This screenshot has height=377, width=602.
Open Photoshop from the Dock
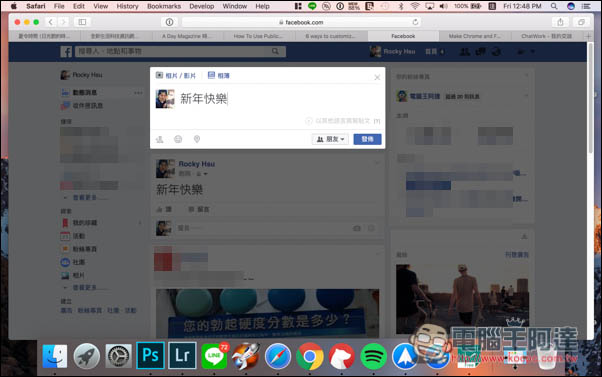tap(150, 356)
